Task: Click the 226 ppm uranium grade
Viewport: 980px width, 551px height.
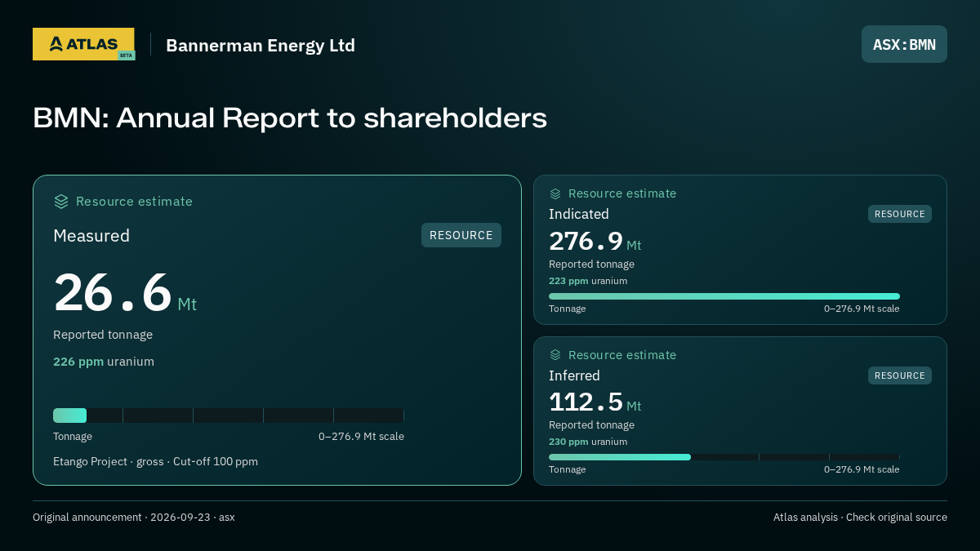Action: coord(104,362)
